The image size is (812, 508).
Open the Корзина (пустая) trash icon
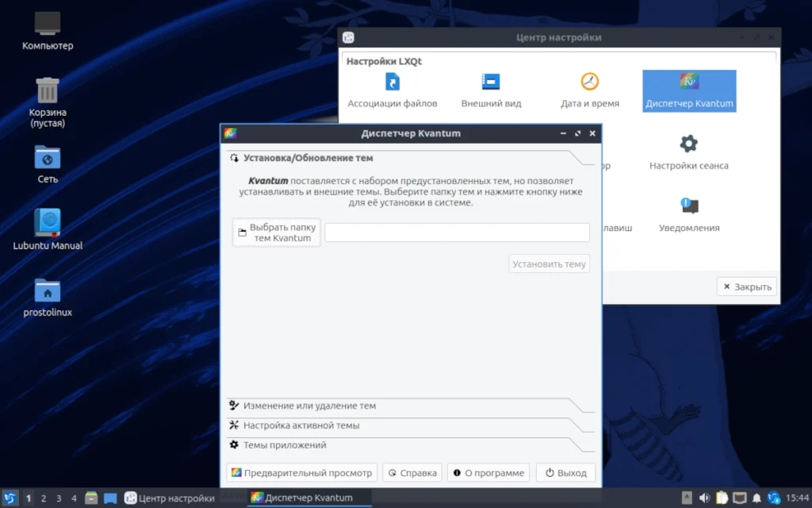[x=47, y=102]
